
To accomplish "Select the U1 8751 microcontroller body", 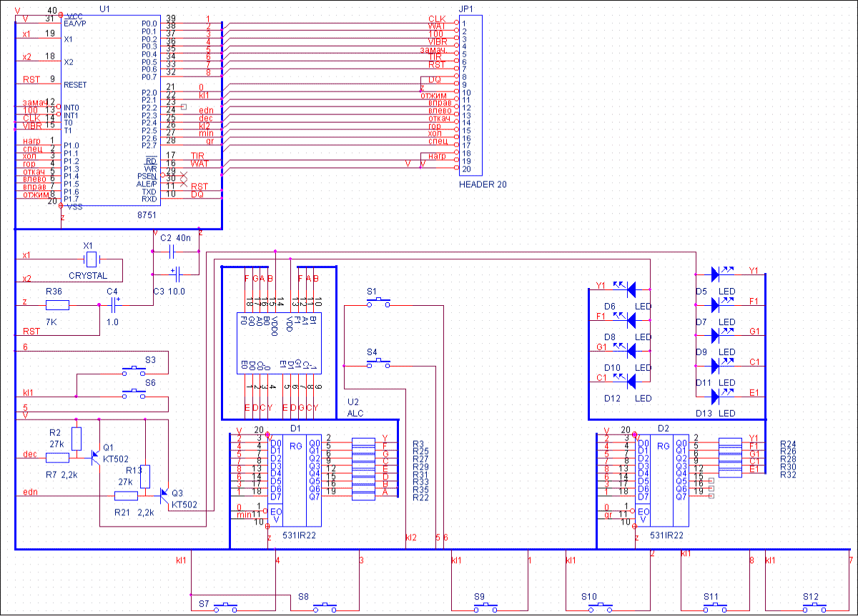I will coord(109,114).
